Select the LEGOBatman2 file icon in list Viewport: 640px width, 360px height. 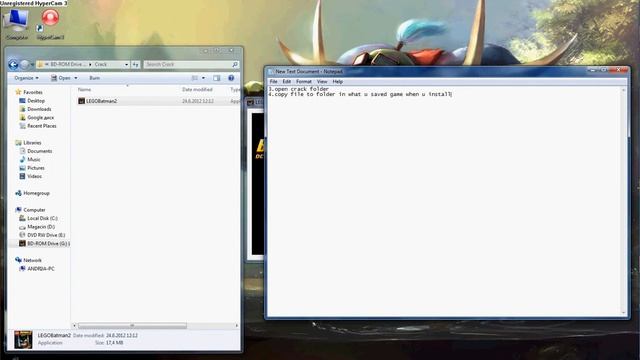pos(81,101)
